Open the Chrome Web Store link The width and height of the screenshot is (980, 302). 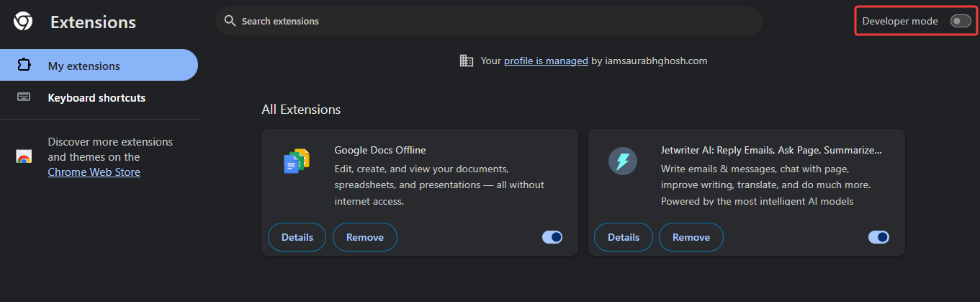pos(94,172)
